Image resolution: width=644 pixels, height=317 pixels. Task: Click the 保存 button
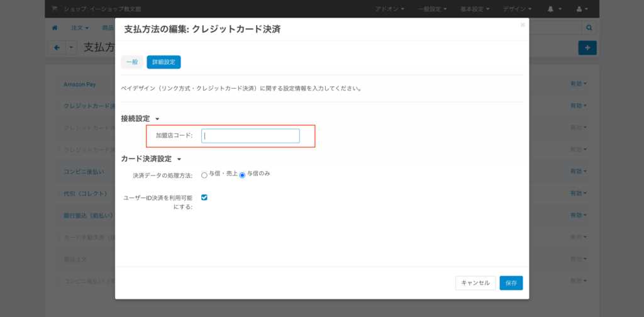coord(511,283)
